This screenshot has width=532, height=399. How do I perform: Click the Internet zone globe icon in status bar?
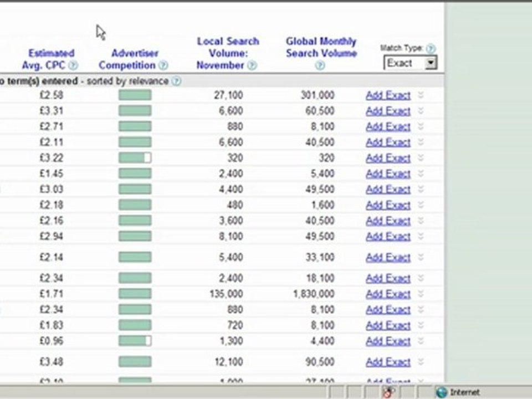(x=442, y=392)
